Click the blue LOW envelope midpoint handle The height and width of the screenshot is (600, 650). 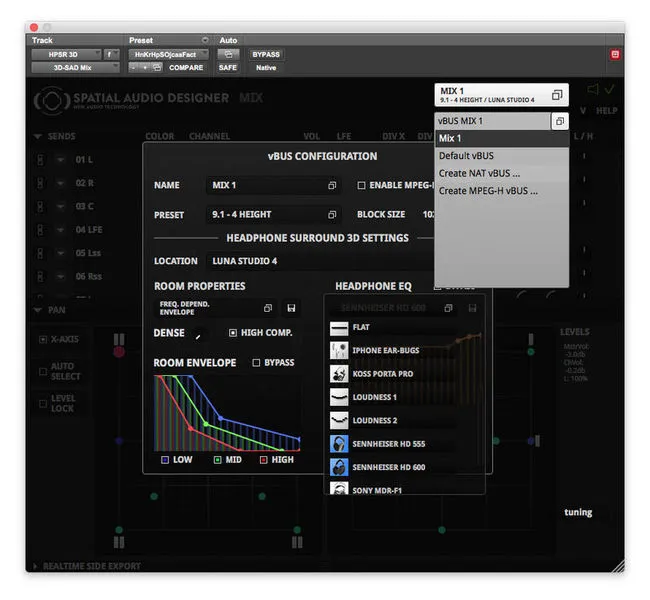click(220, 418)
